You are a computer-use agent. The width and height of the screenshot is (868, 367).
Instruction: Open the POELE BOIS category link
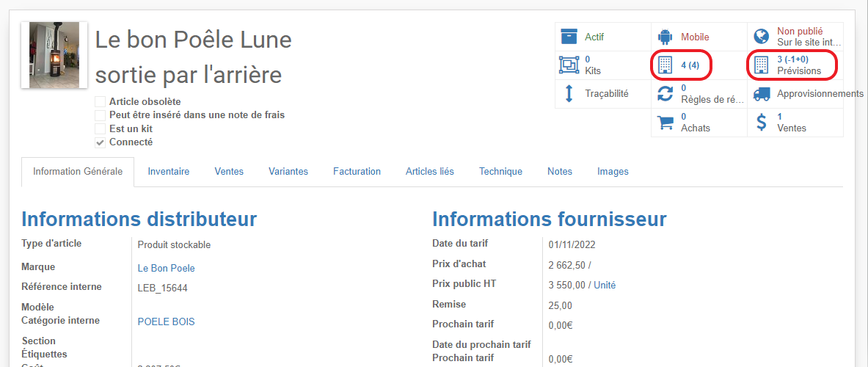click(166, 321)
